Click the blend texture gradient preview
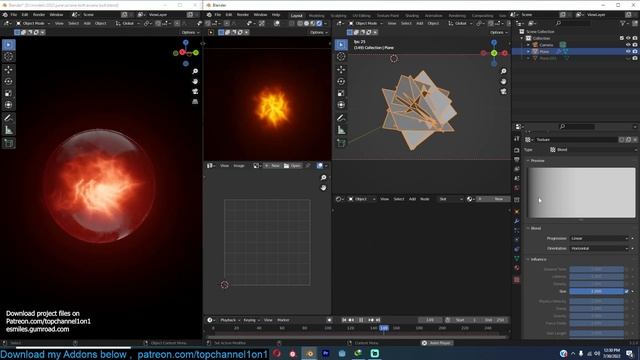 pos(582,193)
